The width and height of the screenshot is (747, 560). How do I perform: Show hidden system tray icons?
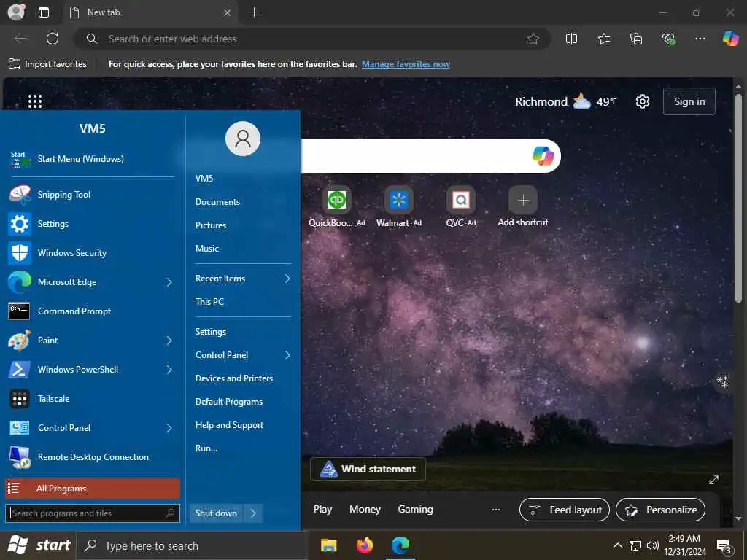click(x=617, y=545)
